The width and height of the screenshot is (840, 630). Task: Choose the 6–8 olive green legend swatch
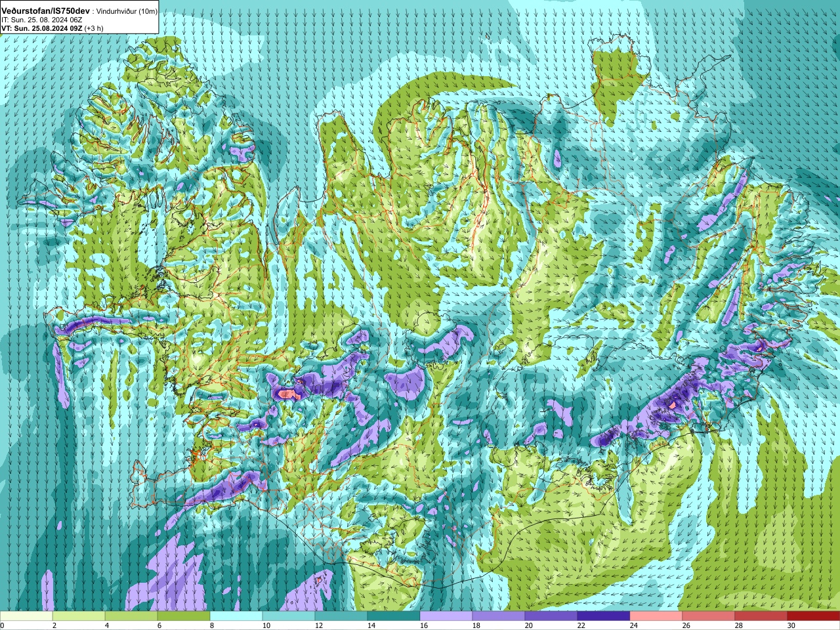184,616
